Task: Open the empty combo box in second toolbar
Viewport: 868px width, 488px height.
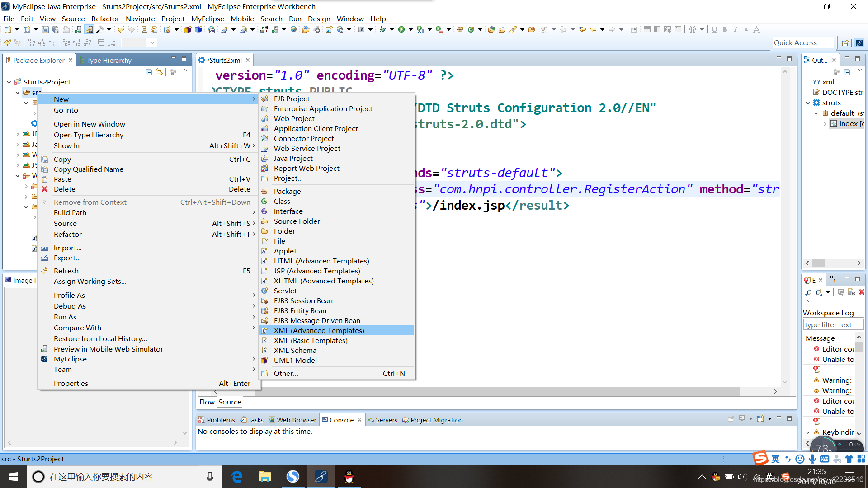Action: [140, 43]
